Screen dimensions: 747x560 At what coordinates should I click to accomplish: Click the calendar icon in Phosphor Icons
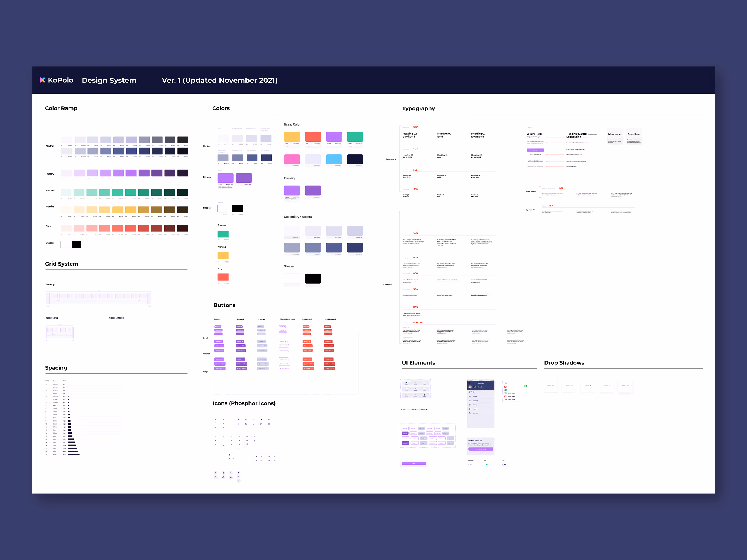pyautogui.click(x=230, y=455)
